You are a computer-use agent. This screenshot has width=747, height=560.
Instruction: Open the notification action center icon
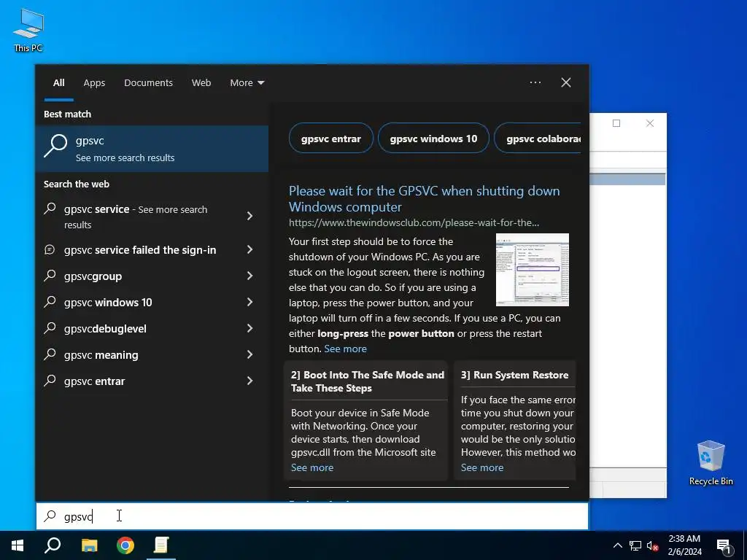724,546
